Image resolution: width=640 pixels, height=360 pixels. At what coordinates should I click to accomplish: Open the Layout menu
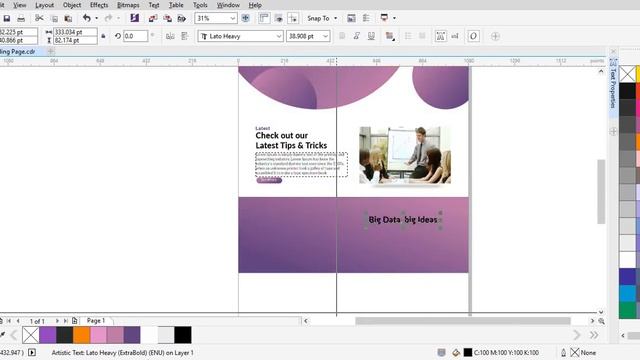(x=44, y=5)
